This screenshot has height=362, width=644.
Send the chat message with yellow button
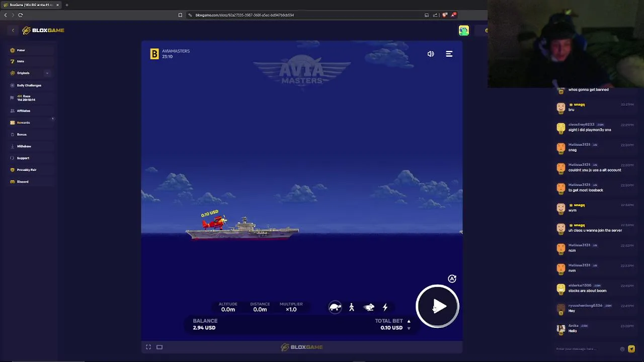[631, 349]
